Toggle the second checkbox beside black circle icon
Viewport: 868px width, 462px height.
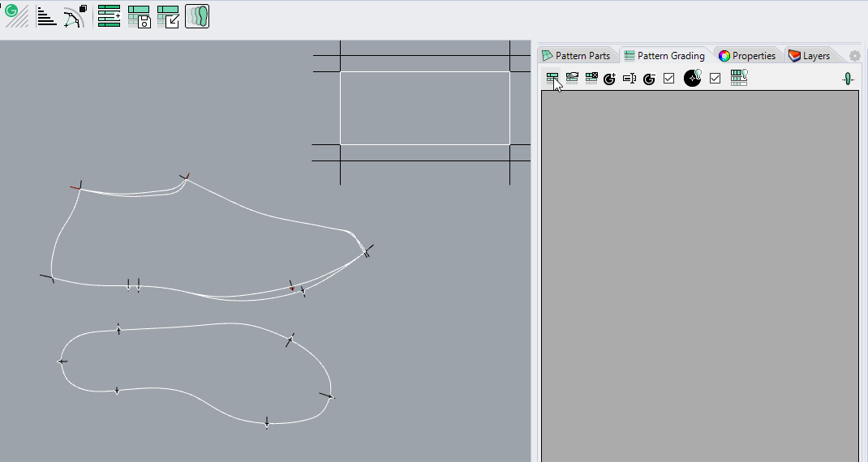715,79
